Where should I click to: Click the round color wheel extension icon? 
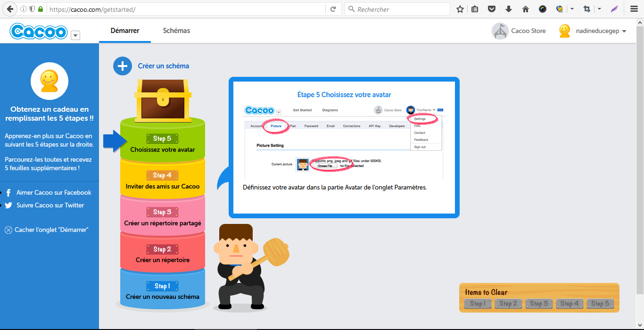(x=543, y=9)
